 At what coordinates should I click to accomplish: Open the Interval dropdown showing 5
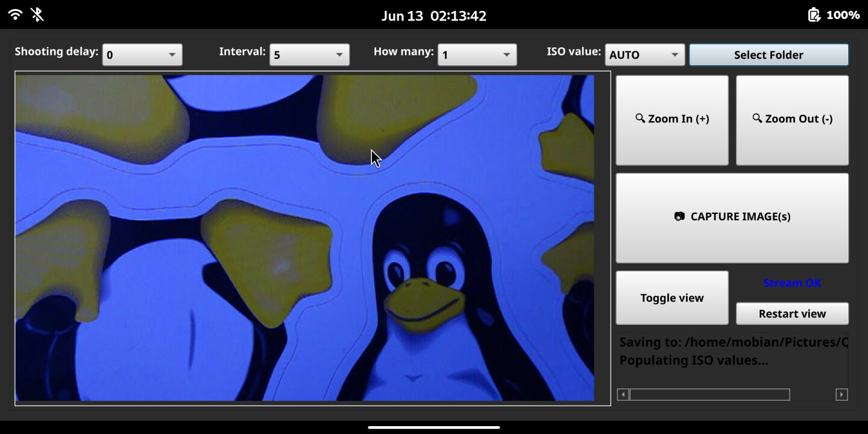coord(309,55)
